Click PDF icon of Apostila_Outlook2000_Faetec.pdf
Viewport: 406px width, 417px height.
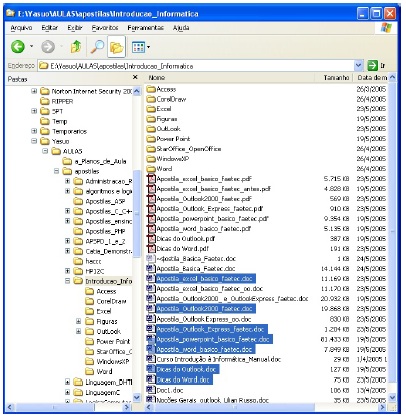pos(151,199)
